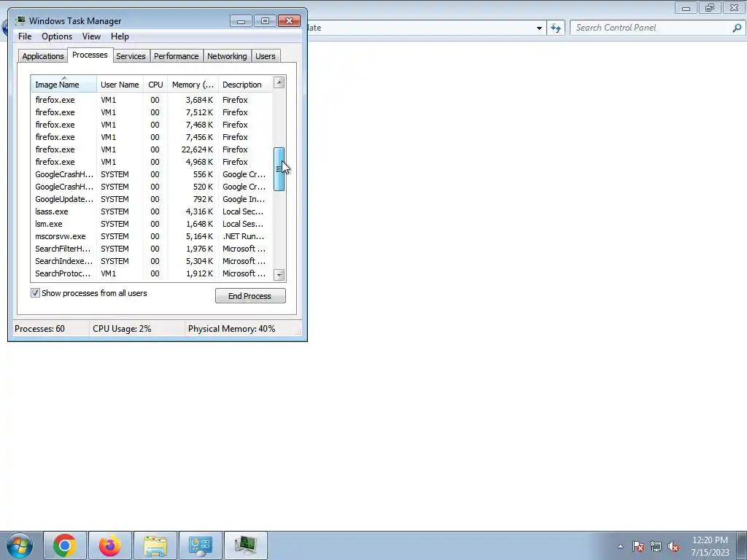747x560 pixels.
Task: Select firefox.exe row using 3,684 K
Action: click(152, 100)
